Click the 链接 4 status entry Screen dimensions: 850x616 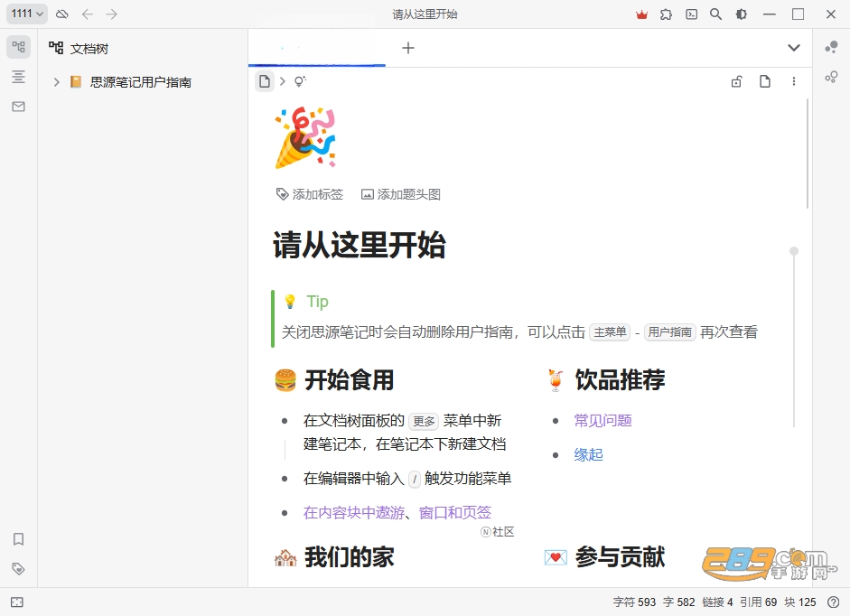(717, 602)
